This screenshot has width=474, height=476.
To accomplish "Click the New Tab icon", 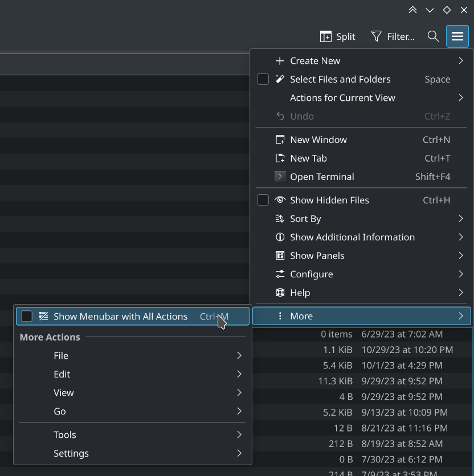I will point(280,158).
